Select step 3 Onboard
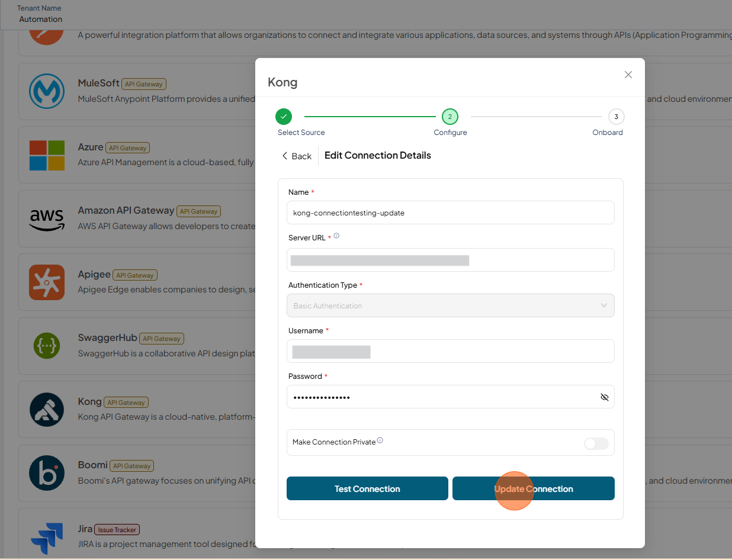The width and height of the screenshot is (732, 560). (x=616, y=117)
